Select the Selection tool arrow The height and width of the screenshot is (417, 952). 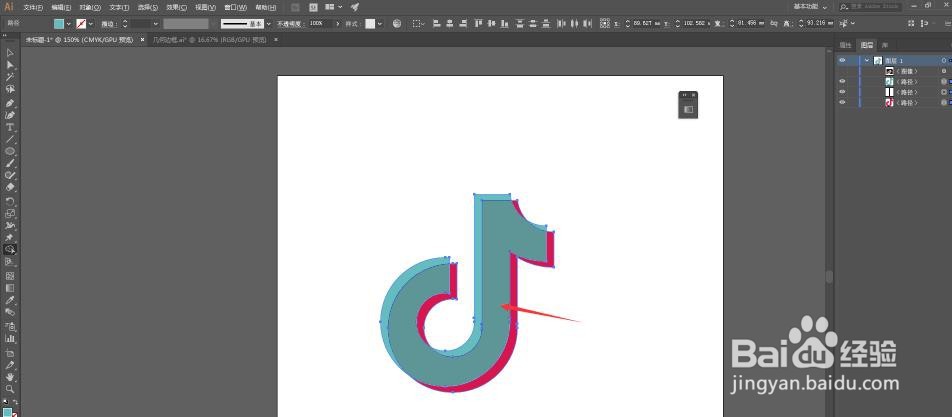10,53
